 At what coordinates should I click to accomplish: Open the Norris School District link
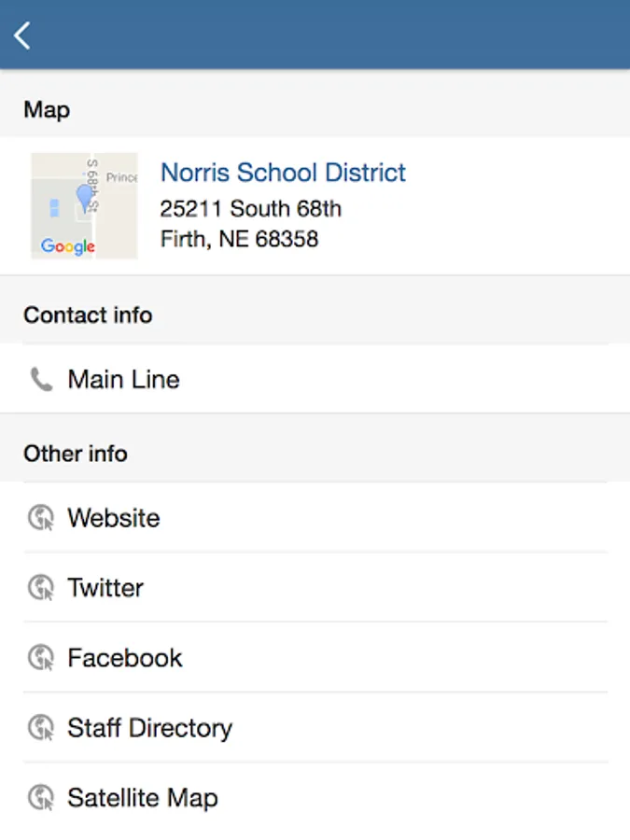283,173
